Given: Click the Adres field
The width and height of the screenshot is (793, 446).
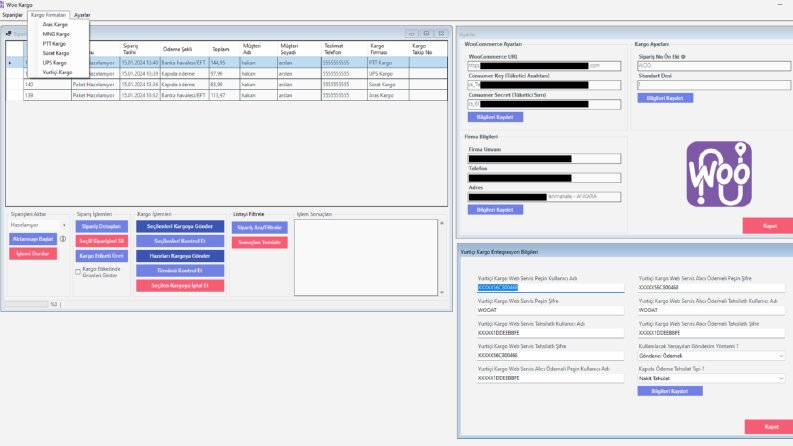Looking at the screenshot, I should point(544,197).
